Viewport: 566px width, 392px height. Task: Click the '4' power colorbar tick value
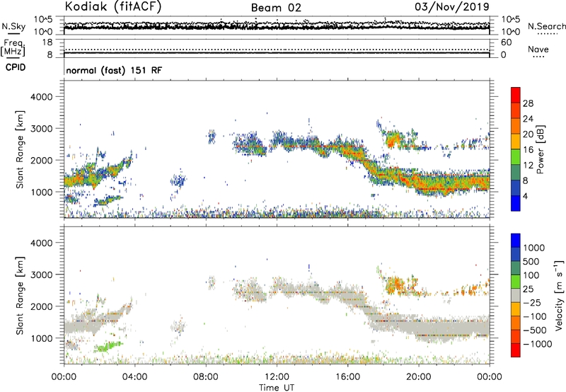(x=525, y=196)
